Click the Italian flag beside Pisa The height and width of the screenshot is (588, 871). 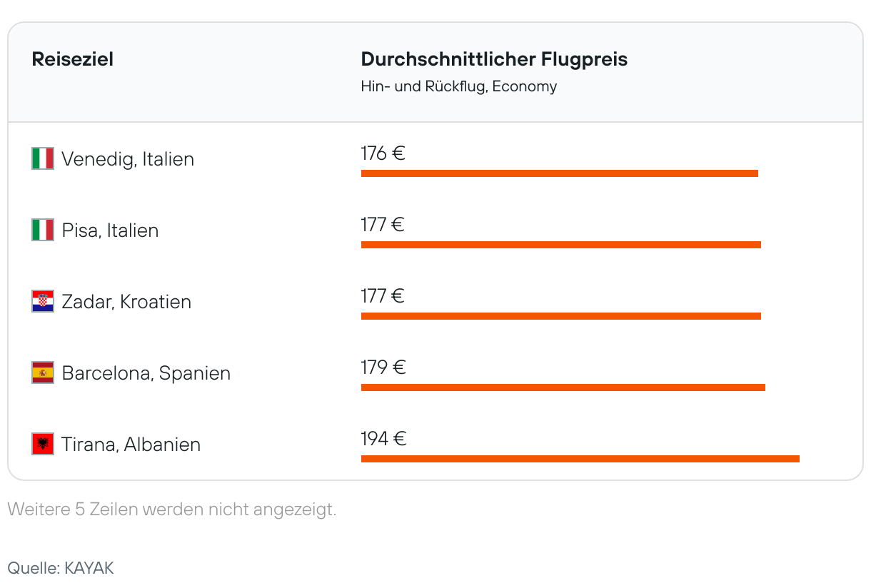[43, 230]
